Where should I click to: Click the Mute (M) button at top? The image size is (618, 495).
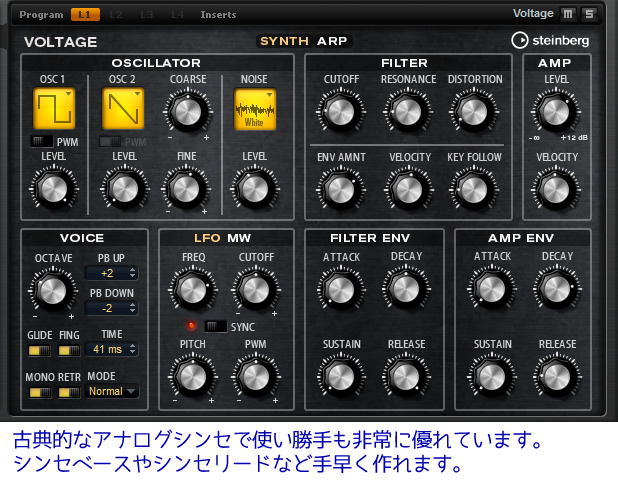pos(568,14)
